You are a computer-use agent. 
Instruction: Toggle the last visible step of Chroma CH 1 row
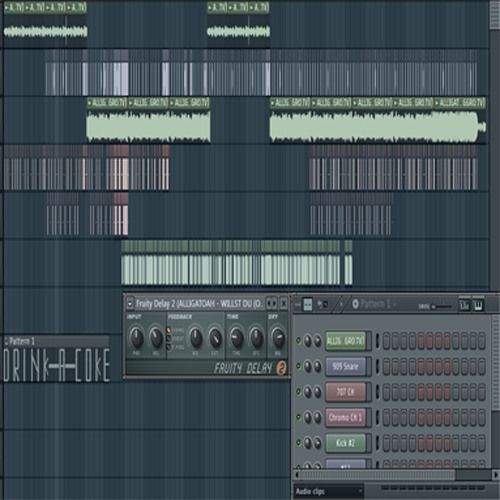(x=482, y=417)
